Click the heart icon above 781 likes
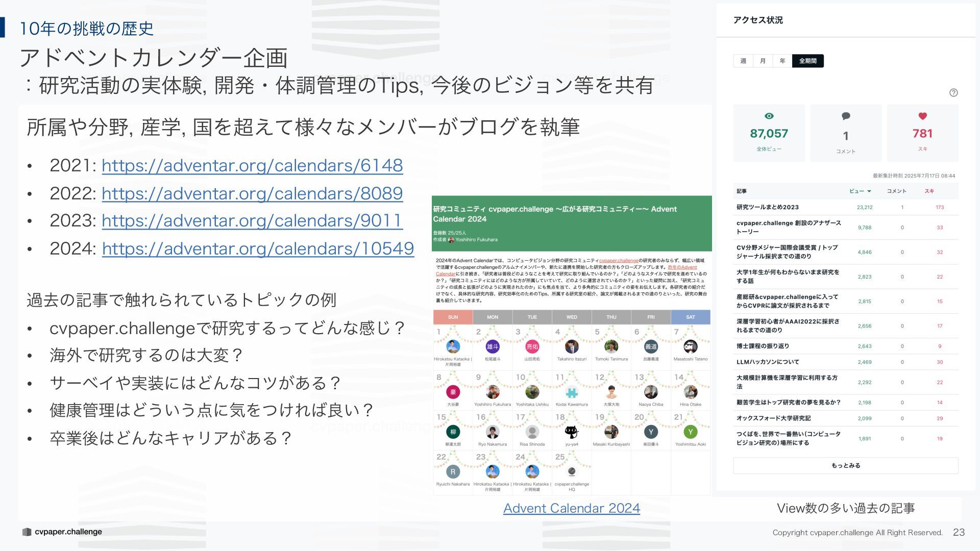Image resolution: width=980 pixels, height=551 pixels. pyautogui.click(x=922, y=116)
